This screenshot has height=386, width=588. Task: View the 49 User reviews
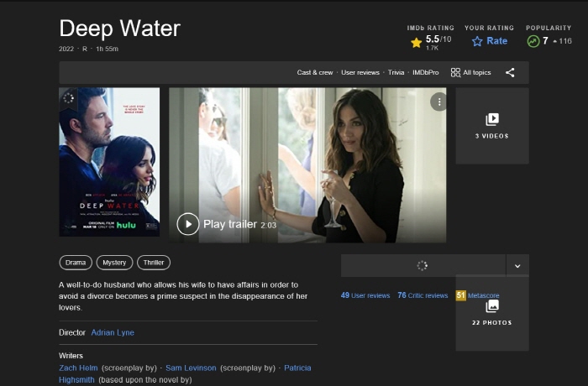point(365,295)
